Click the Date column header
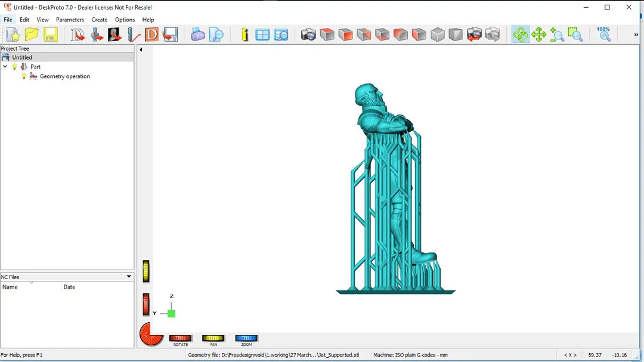Screen dimensions: 644x362 tap(98, 287)
